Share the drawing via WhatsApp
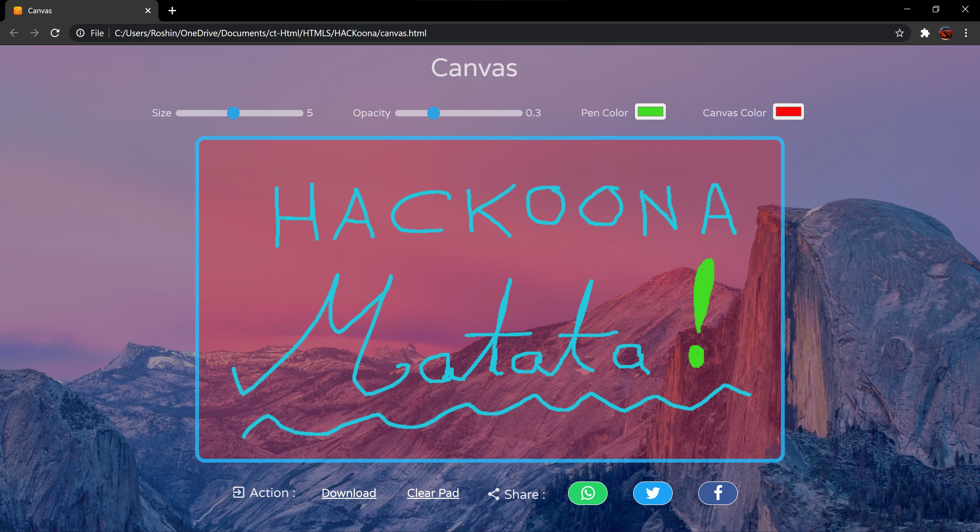Image resolution: width=980 pixels, height=532 pixels. point(587,493)
